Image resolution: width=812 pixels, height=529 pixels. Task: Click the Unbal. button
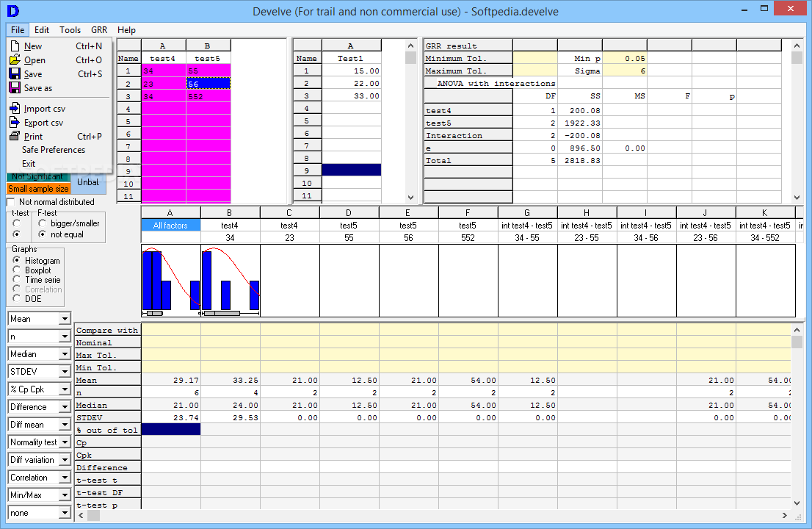[x=88, y=182]
